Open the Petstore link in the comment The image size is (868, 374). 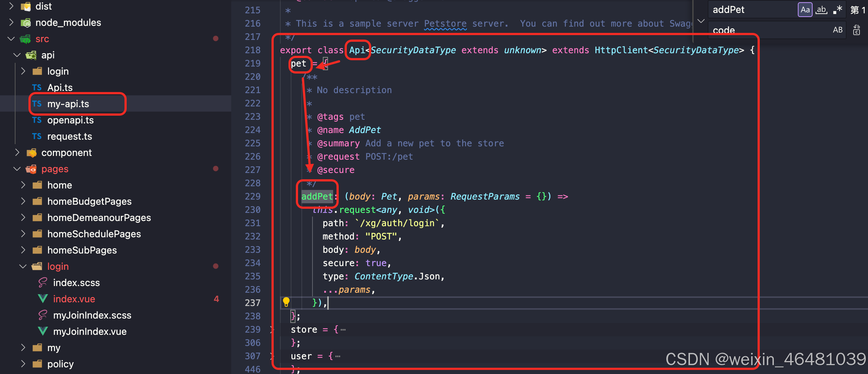(445, 23)
